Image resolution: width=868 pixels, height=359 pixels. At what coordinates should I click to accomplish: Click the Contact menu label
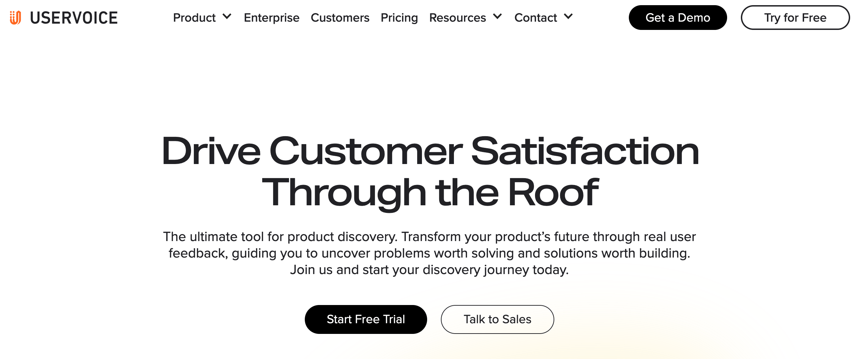tap(535, 18)
